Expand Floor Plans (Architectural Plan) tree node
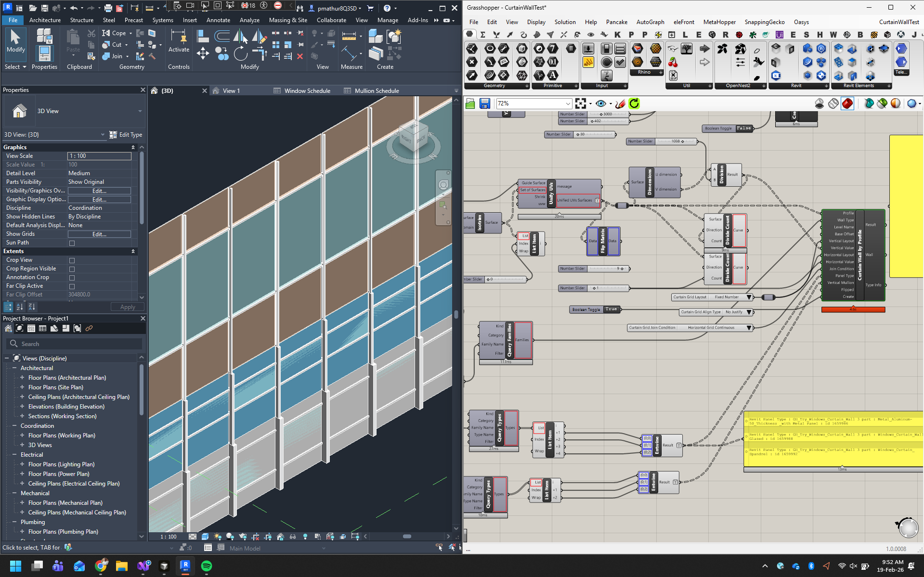The height and width of the screenshot is (577, 924). pos(22,378)
